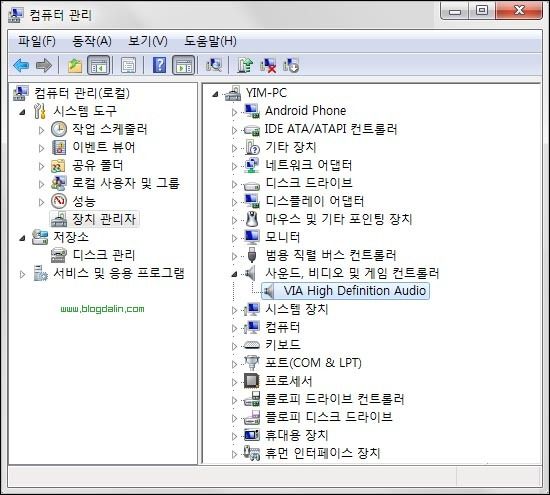The image size is (550, 495).
Task: Select 플로피 드라이브 컨트롤러 category
Action: (335, 399)
